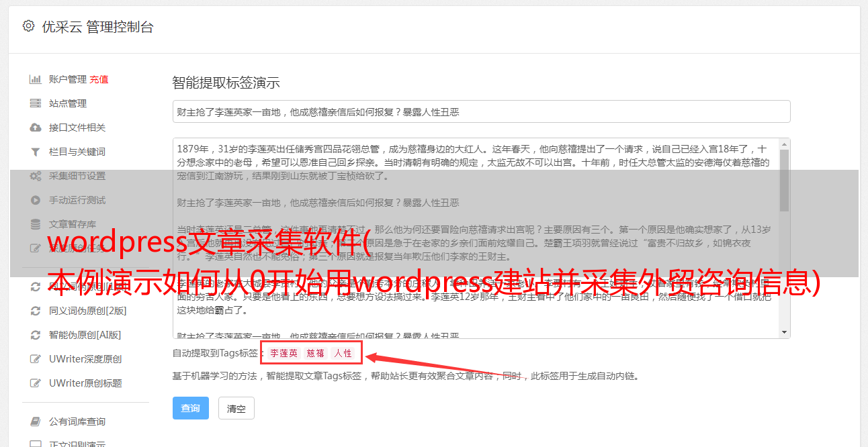Select the 李莲英 extracted tag
The height and width of the screenshot is (447, 868).
[x=284, y=353]
